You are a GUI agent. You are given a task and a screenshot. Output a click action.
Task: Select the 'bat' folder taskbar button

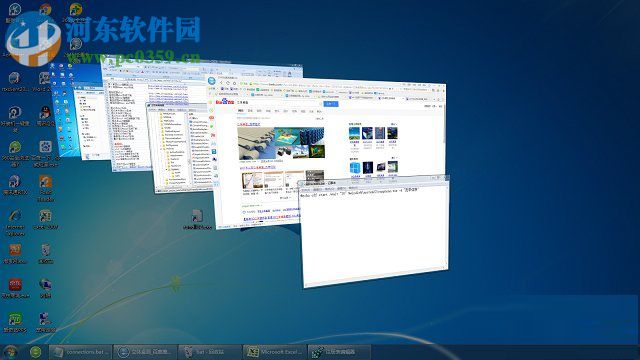[210, 352]
